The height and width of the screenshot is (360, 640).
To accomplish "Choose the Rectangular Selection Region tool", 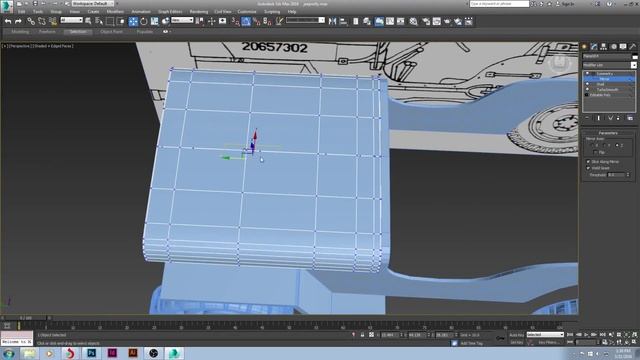I will (110, 21).
